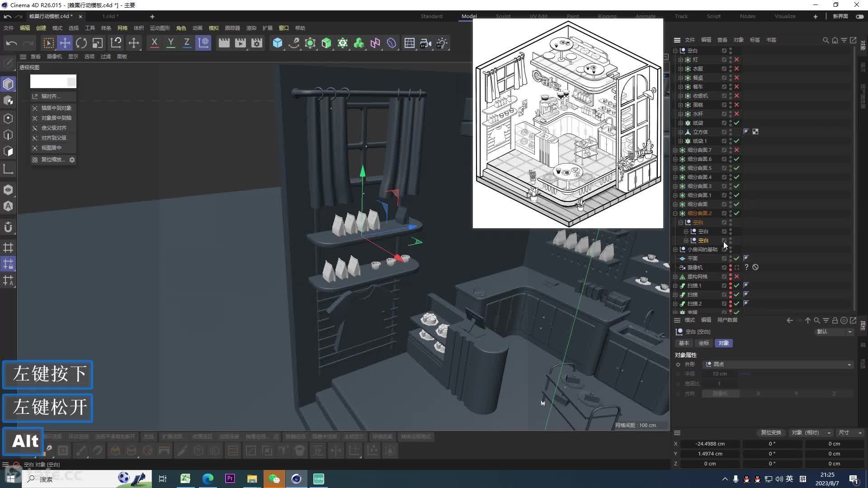The width and height of the screenshot is (868, 488).
Task: Click 使父级对齐 button
Action: pos(53,128)
